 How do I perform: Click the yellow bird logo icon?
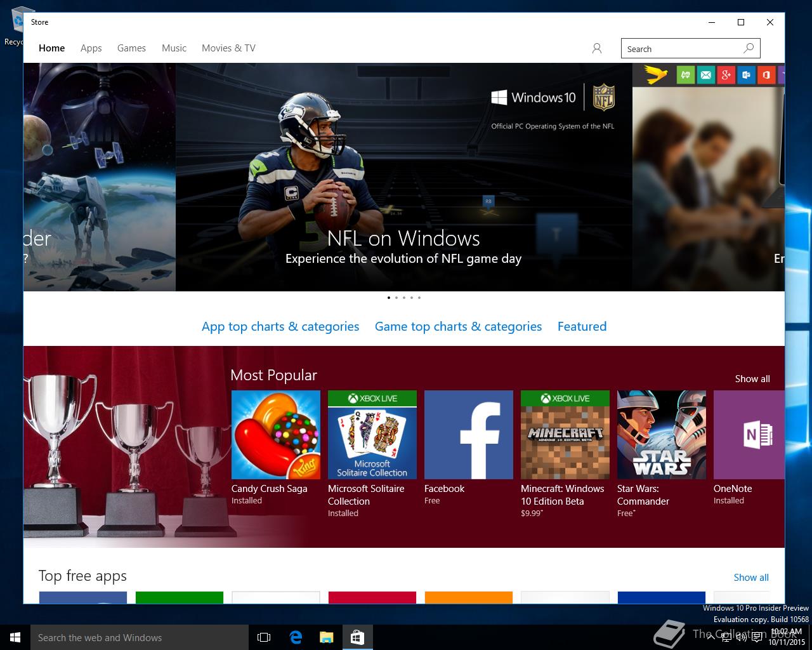coord(657,75)
